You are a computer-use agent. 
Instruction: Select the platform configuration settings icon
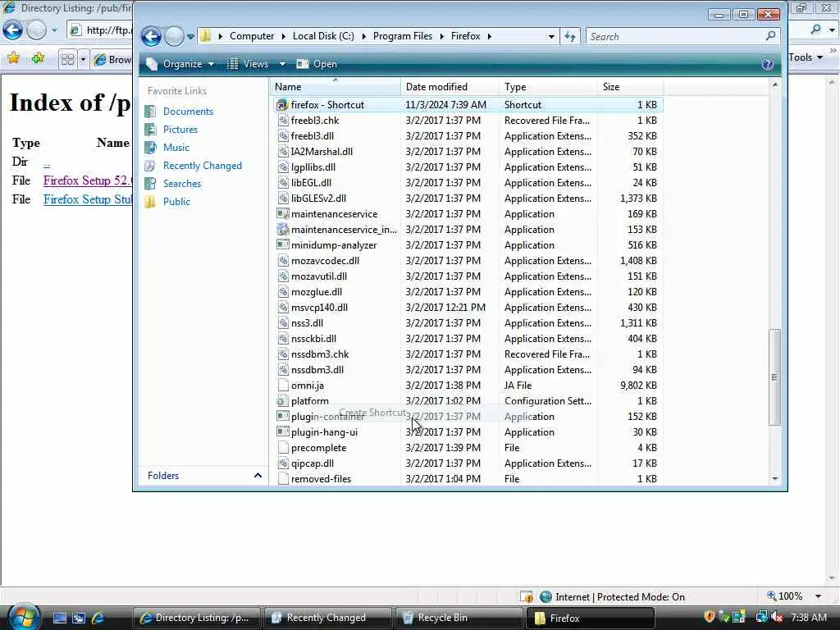282,400
